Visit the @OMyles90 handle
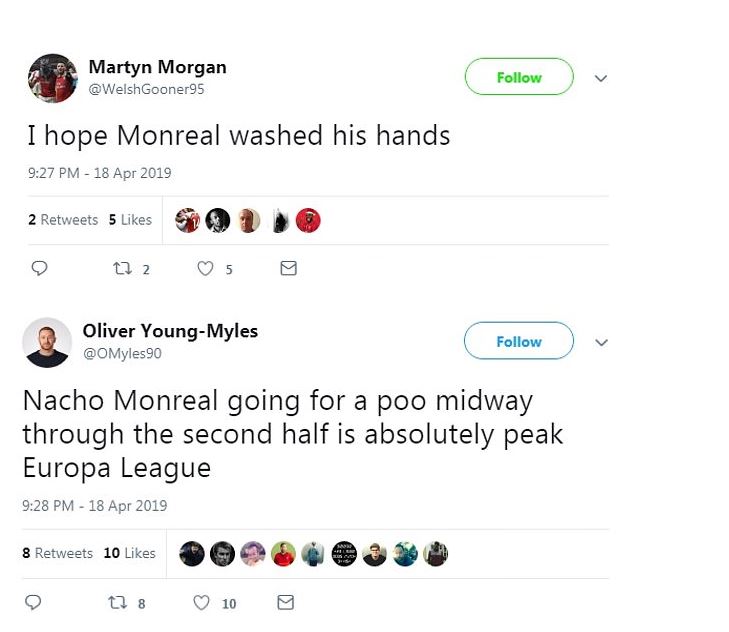 (122, 353)
